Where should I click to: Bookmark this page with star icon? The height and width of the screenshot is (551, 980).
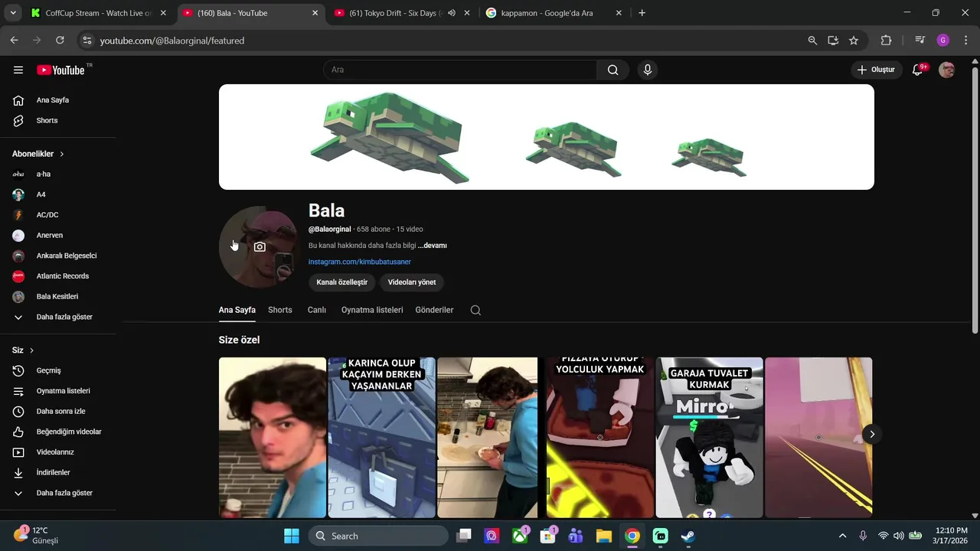point(854,41)
